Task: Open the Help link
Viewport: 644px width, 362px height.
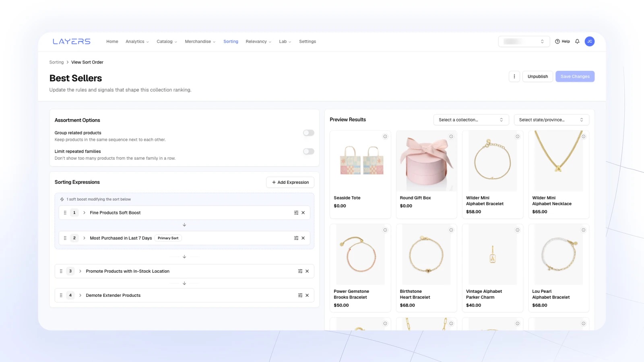Action: [x=562, y=41]
